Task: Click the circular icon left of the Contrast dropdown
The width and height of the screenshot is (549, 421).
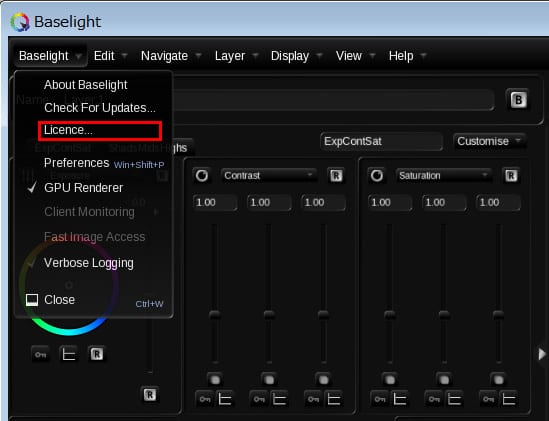Action: click(202, 175)
